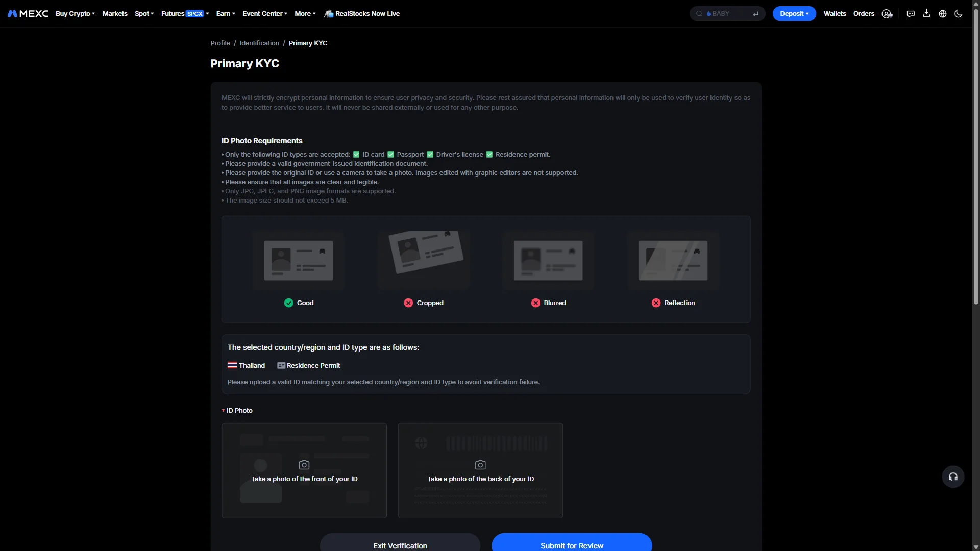Open the Markets menu item
Viewport: 980px width, 551px height.
click(x=115, y=14)
